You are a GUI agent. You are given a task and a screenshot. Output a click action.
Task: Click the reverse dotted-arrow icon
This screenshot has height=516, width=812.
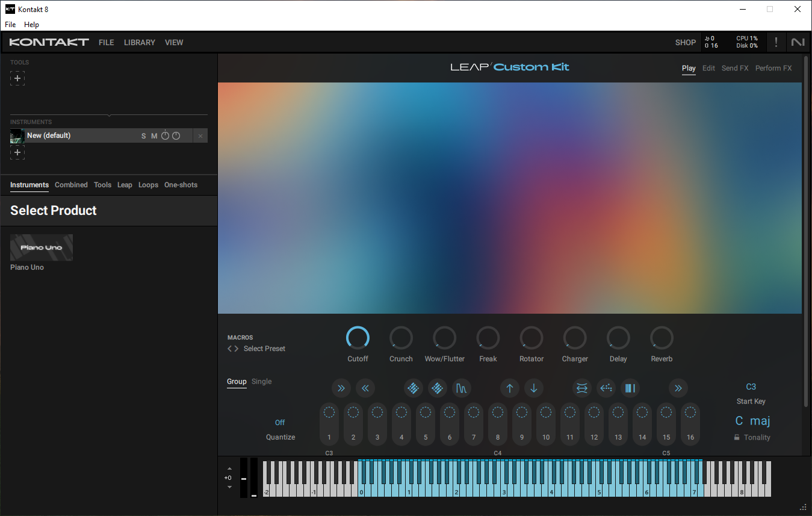606,388
